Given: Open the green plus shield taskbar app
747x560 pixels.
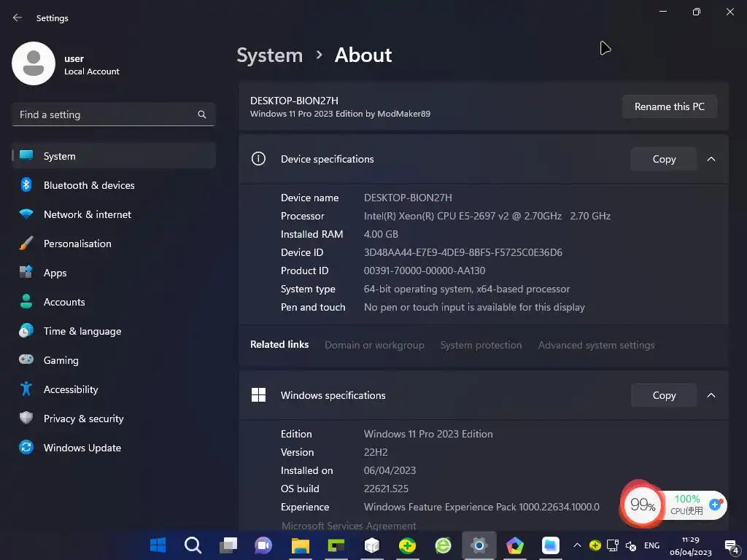Looking at the screenshot, I should 407,545.
